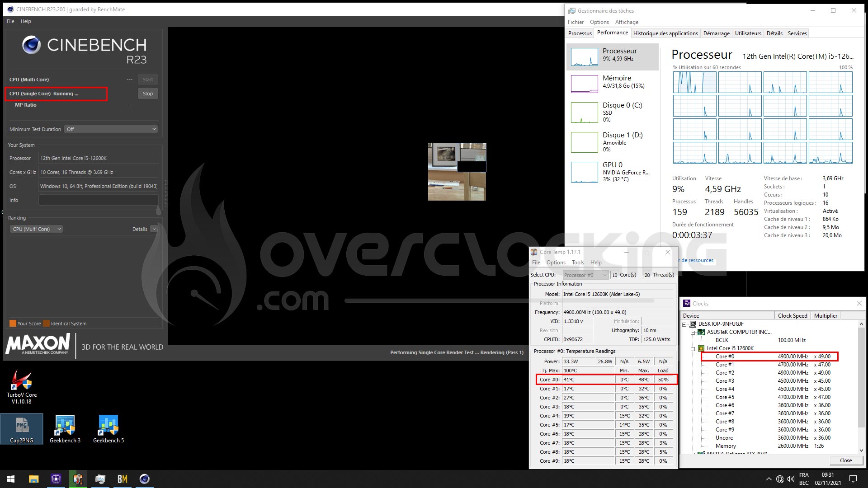Open the monitor app taskbar icon
Viewport: 868px width, 488px height.
pyautogui.click(x=100, y=479)
